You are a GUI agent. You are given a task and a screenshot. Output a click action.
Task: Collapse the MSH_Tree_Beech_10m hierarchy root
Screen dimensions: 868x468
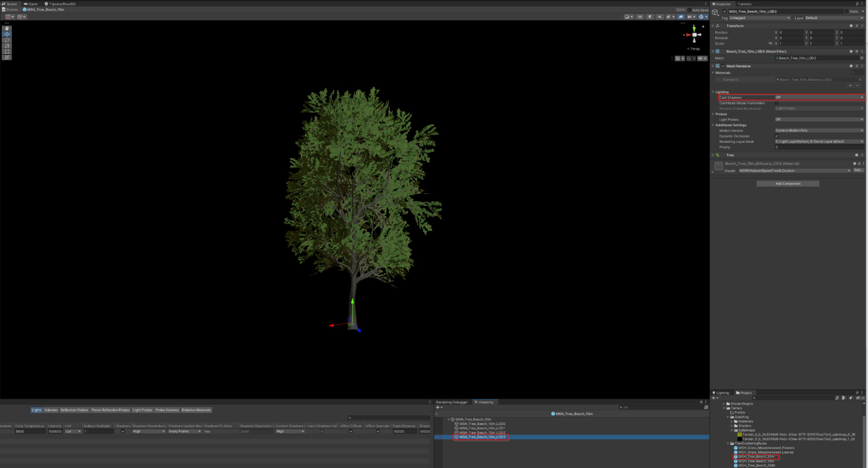point(449,419)
